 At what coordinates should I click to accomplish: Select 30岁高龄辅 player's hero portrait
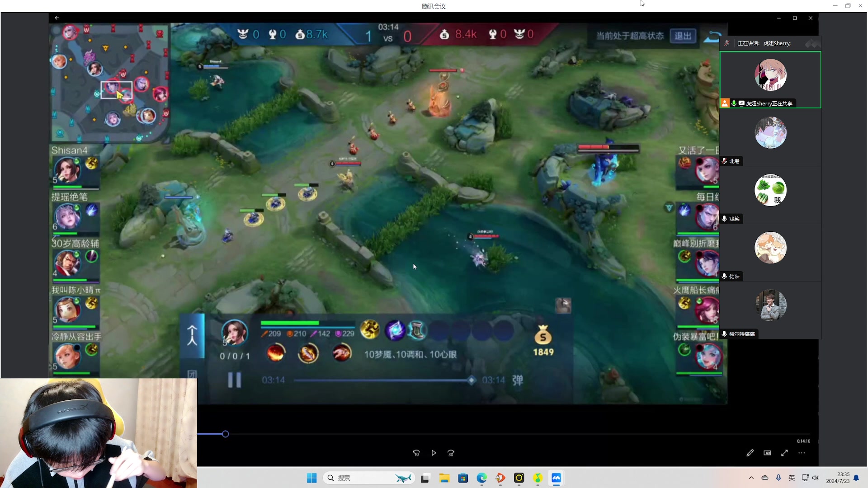click(67, 263)
